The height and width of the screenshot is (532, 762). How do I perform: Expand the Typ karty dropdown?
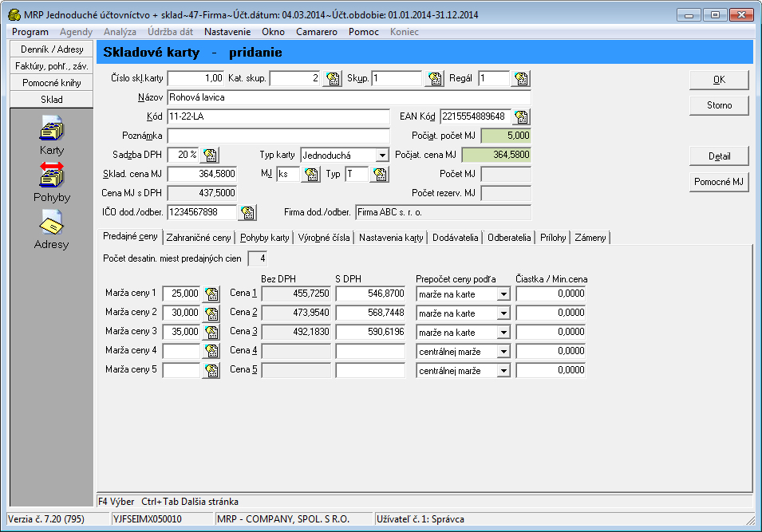pyautogui.click(x=382, y=156)
